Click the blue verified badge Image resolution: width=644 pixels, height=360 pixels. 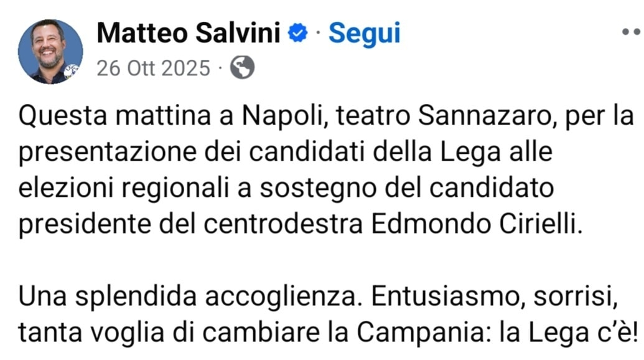pos(299,33)
